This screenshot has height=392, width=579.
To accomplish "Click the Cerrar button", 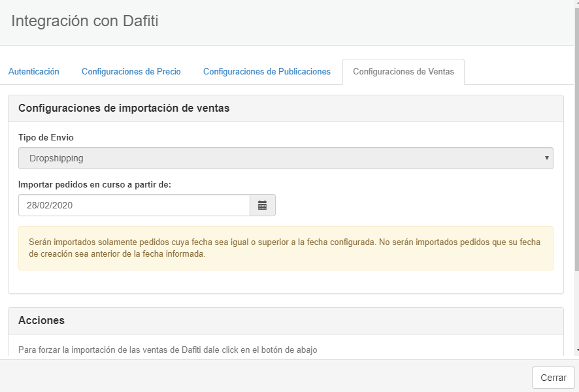I will (553, 378).
